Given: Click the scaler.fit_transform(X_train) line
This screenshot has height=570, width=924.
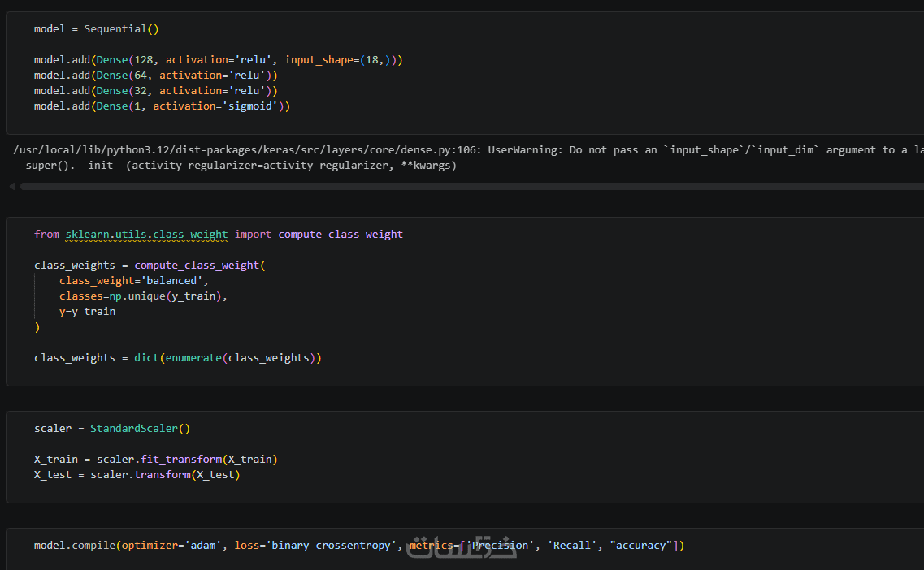Looking at the screenshot, I should pos(155,460).
